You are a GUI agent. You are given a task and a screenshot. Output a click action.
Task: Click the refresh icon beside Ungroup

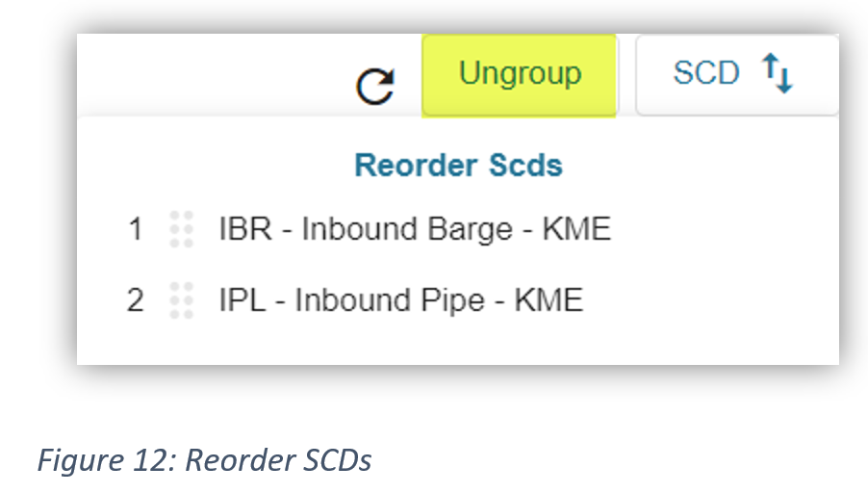click(375, 87)
